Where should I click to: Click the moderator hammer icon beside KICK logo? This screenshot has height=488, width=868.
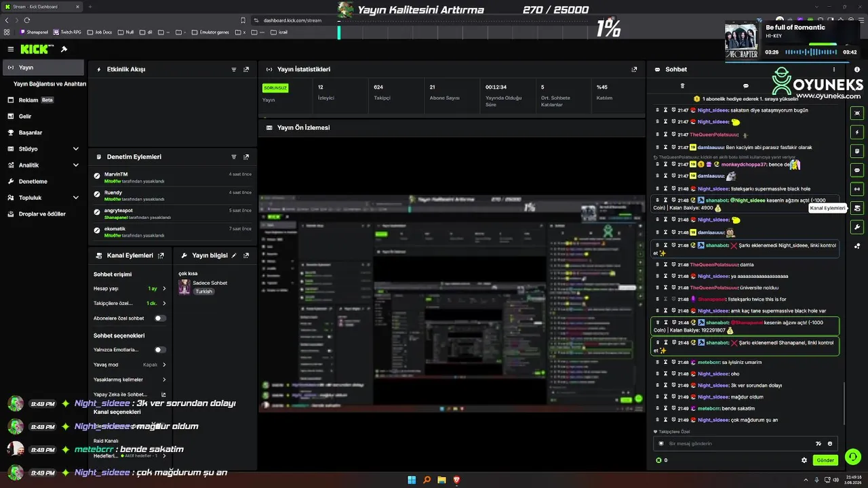[x=64, y=49]
